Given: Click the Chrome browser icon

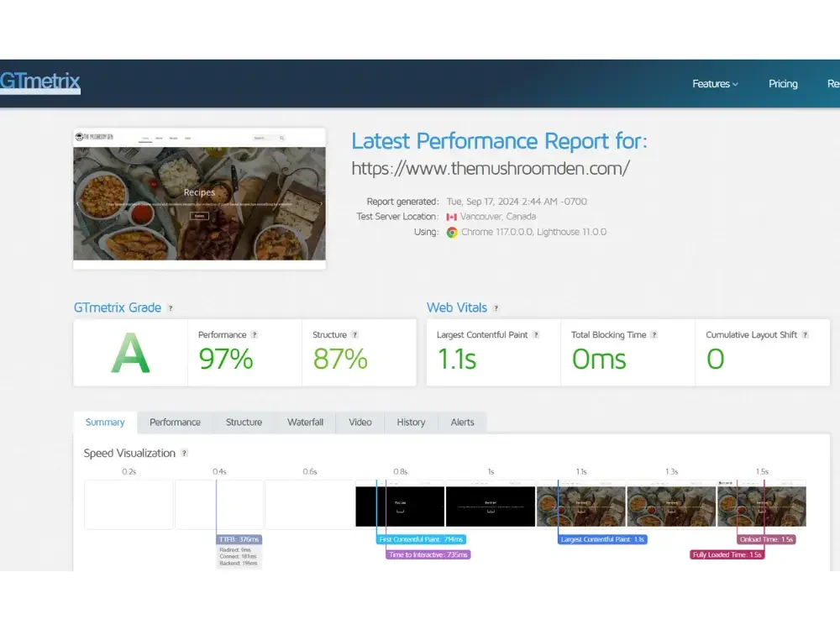Looking at the screenshot, I should tap(452, 233).
